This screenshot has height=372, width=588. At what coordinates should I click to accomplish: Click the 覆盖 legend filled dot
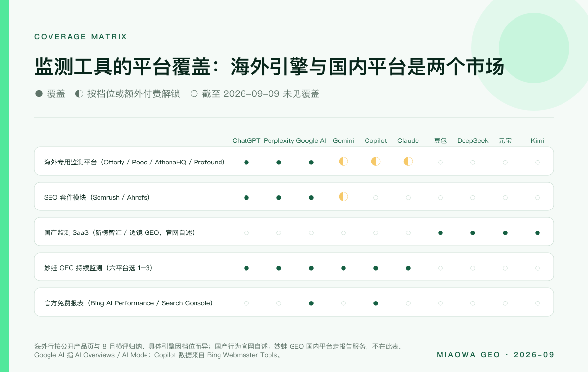(39, 93)
